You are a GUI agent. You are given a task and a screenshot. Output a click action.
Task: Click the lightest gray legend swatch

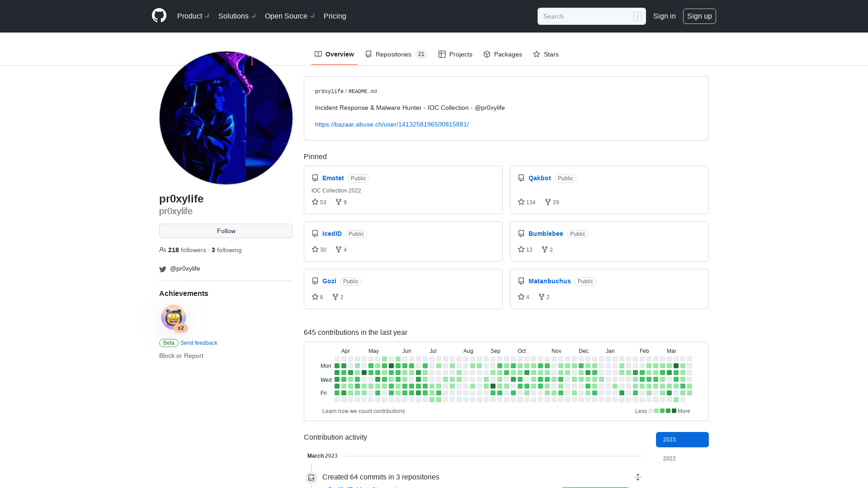pos(651,411)
